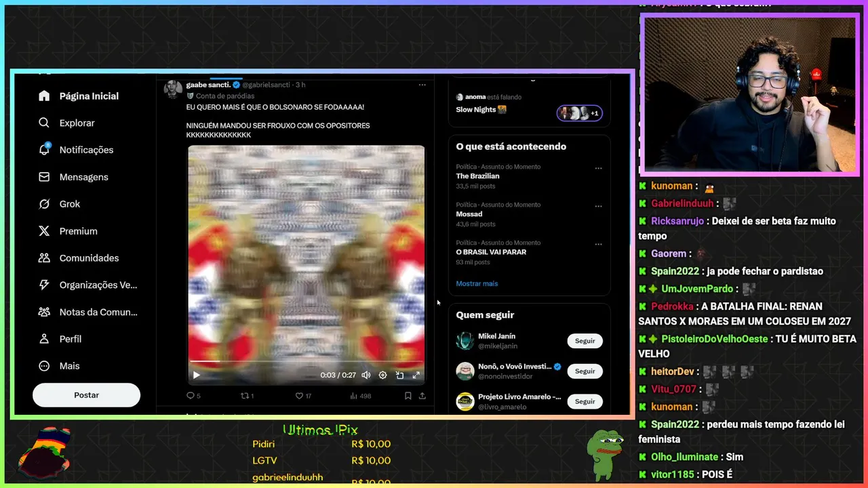868x488 pixels.
Task: Seek on the video progress bar
Action: [306, 362]
